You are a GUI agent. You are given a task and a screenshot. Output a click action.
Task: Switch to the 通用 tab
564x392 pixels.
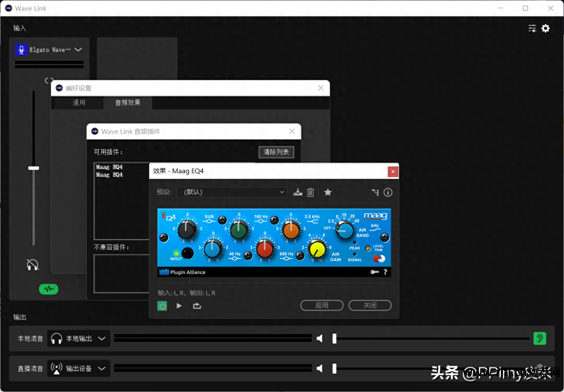(x=79, y=103)
